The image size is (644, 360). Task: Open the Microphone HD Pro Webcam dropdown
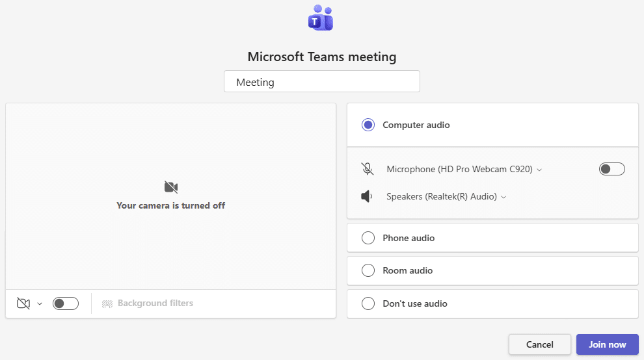tap(464, 169)
